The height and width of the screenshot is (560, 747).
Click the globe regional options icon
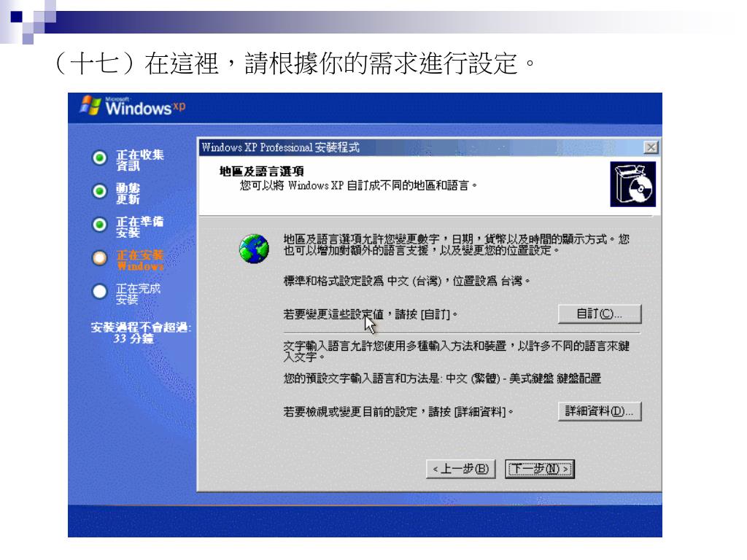click(x=254, y=249)
